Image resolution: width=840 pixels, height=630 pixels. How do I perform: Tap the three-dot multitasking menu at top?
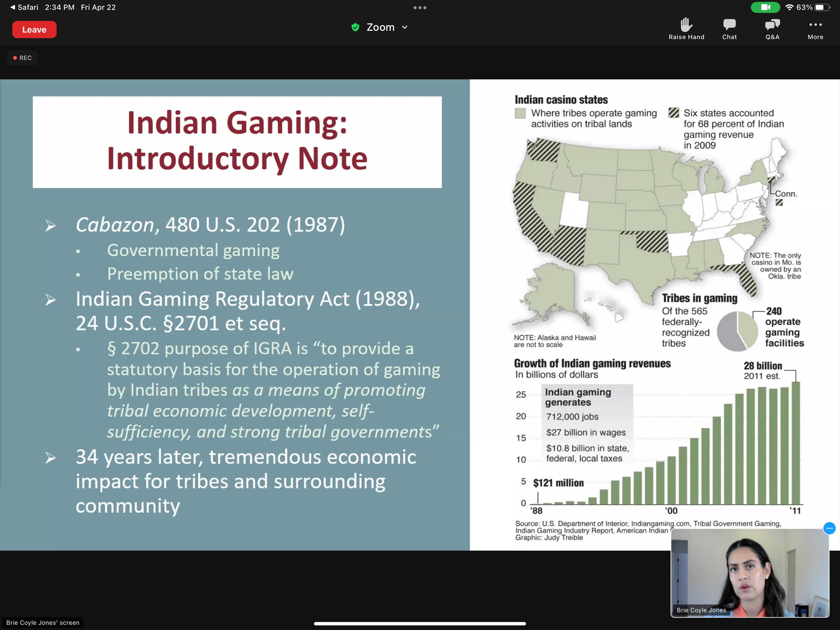pyautogui.click(x=420, y=8)
